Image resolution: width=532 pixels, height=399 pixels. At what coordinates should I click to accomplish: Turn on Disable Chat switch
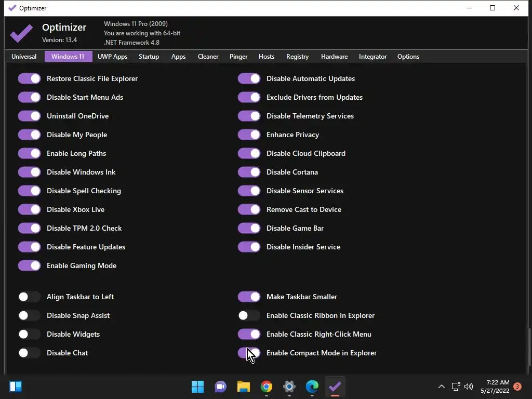[30, 353]
